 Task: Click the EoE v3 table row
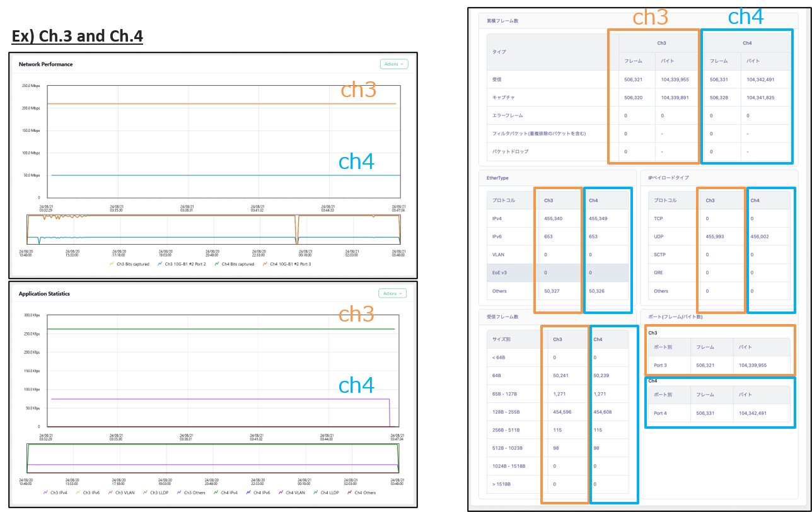coord(558,272)
